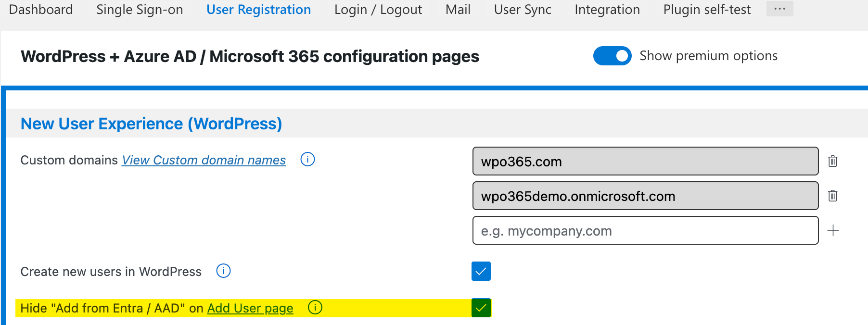Focus the e.g. mycompany.com input
The image size is (868, 325).
click(x=645, y=230)
